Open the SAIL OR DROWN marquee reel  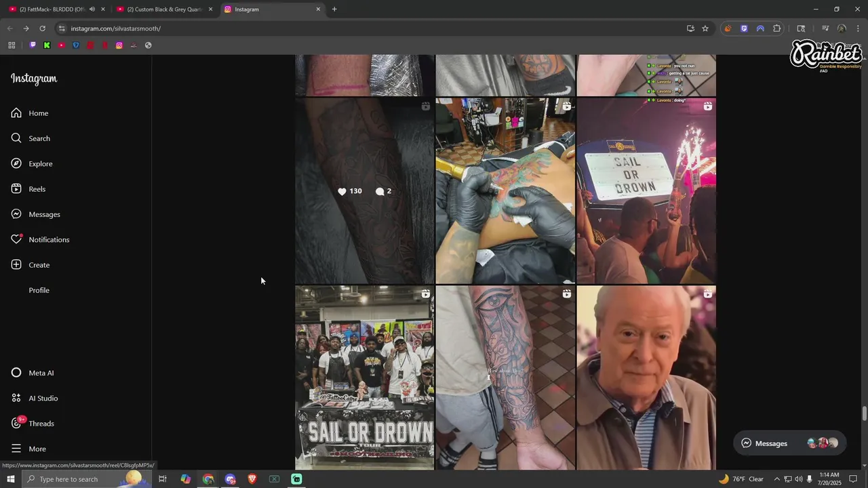[x=646, y=191]
